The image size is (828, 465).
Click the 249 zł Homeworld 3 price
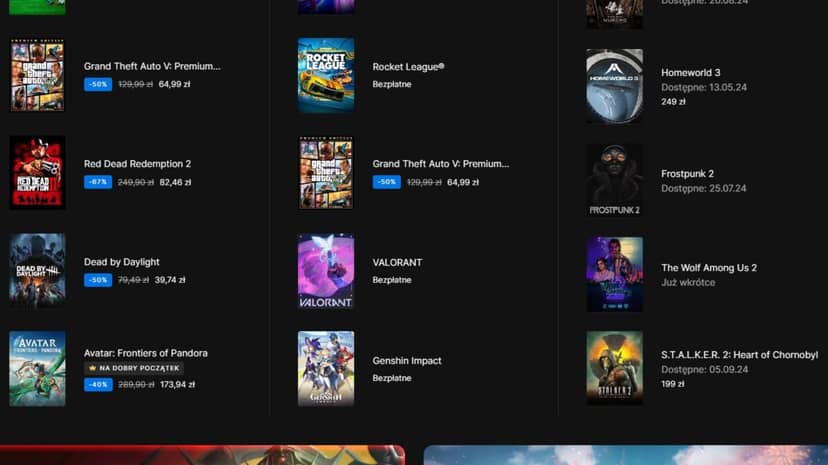(673, 101)
